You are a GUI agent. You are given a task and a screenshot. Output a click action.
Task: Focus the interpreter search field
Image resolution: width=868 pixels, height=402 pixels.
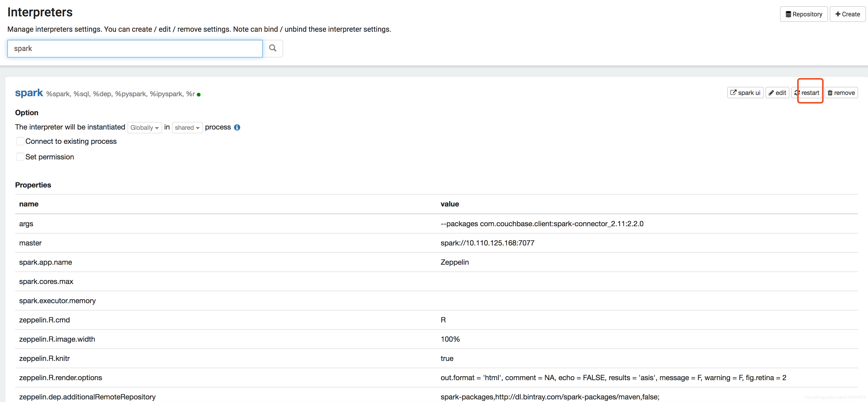click(135, 48)
